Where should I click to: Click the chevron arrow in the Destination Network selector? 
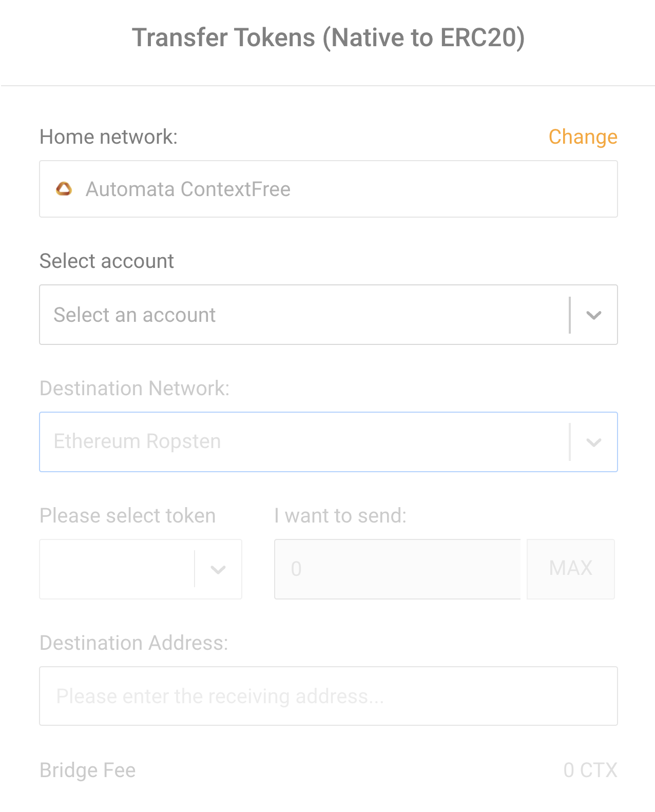click(594, 442)
